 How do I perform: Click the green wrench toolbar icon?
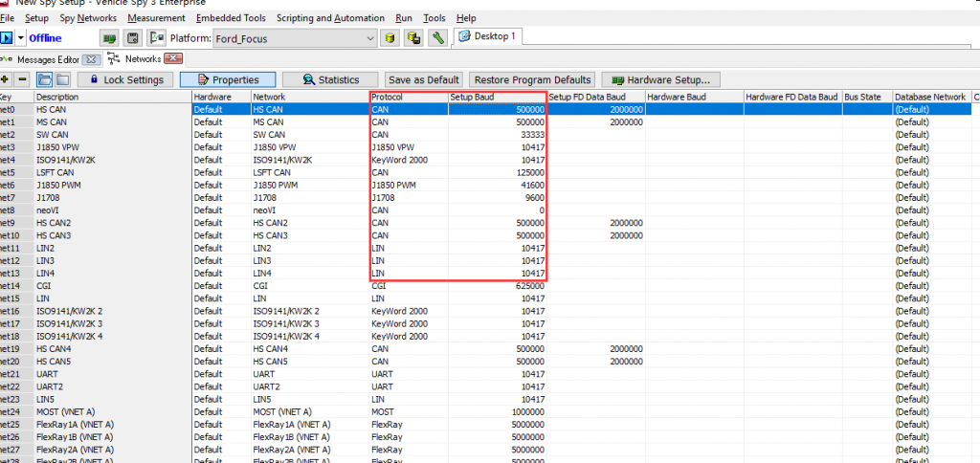tap(437, 38)
